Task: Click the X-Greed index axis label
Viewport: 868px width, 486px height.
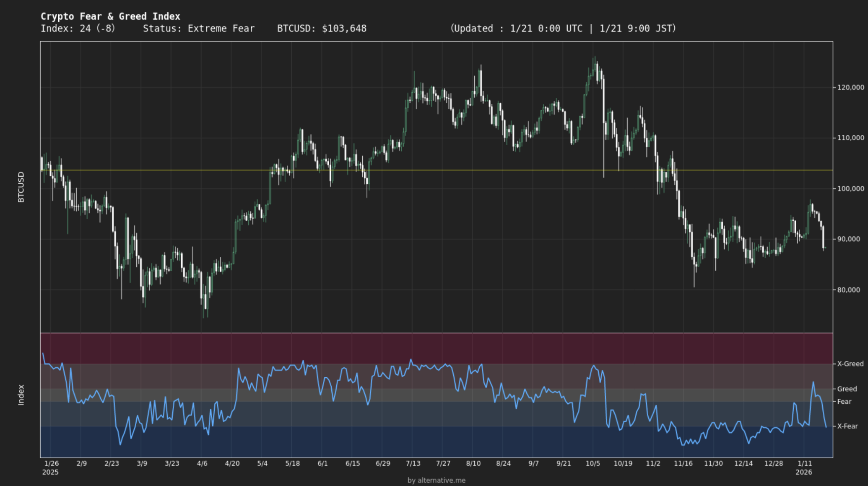Action: (850, 364)
